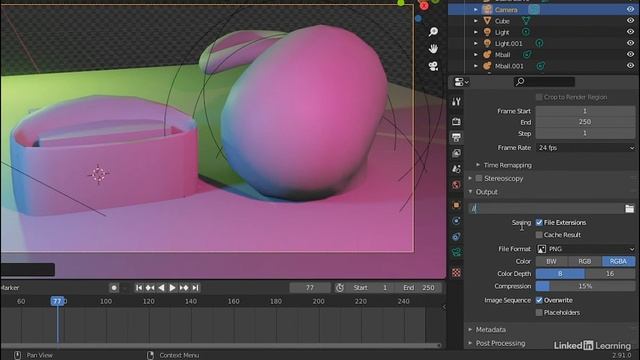
Task: Click the blue Z axis gizmo dot
Action: coord(418,19)
